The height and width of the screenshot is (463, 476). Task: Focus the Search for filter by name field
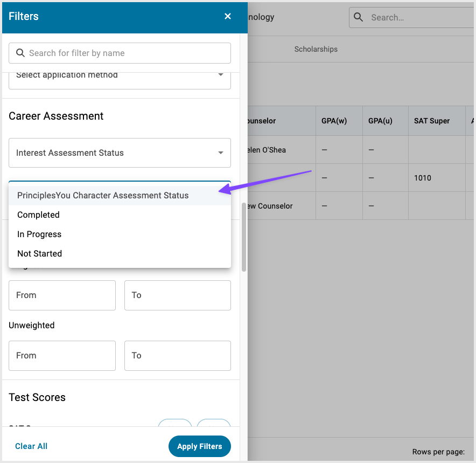point(120,53)
